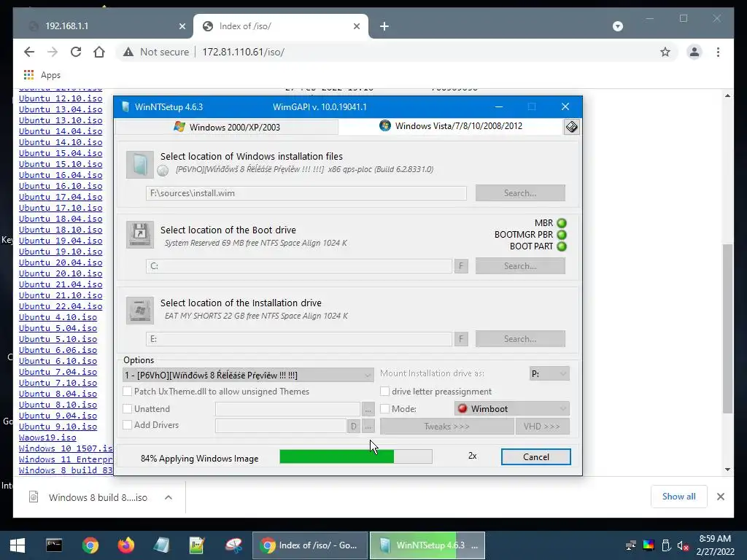
Task: Launch Firefox from taskbar
Action: coord(125,545)
